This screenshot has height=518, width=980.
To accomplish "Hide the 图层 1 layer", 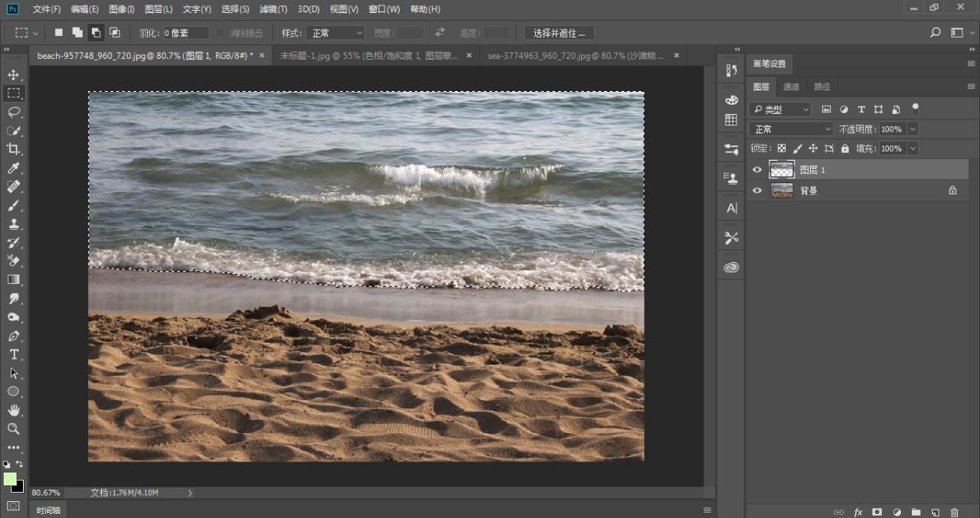I will 757,170.
